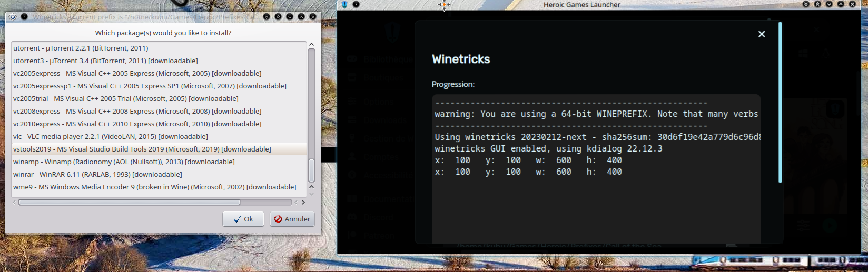Image resolution: width=868 pixels, height=272 pixels.
Task: Select vlc - VLC media player 2.2.1
Action: [x=159, y=136]
